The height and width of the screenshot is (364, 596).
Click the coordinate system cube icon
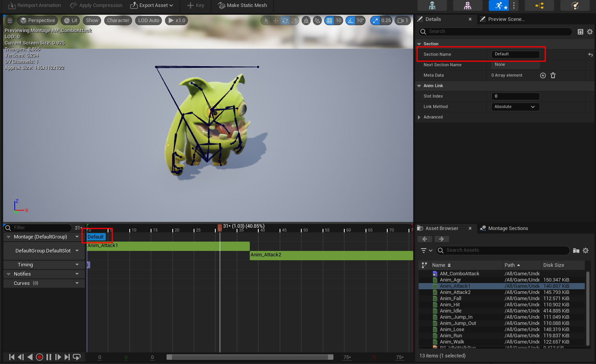click(x=306, y=21)
